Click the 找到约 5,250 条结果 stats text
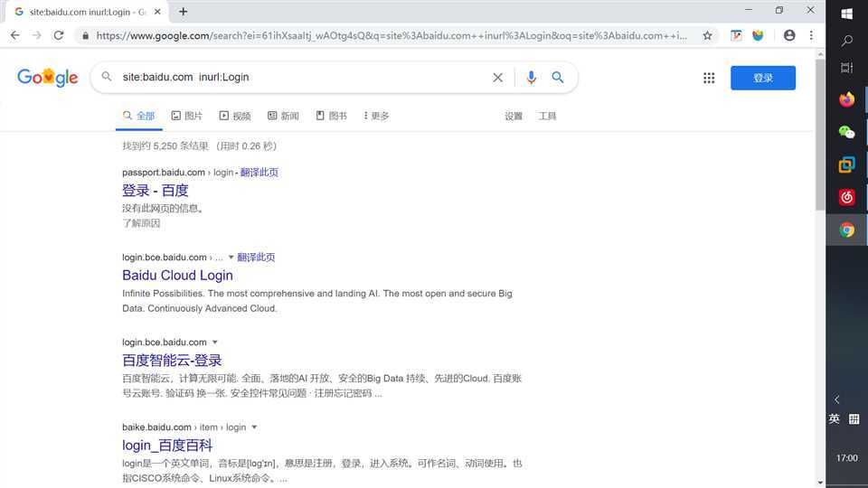The image size is (868, 488). click(x=165, y=146)
